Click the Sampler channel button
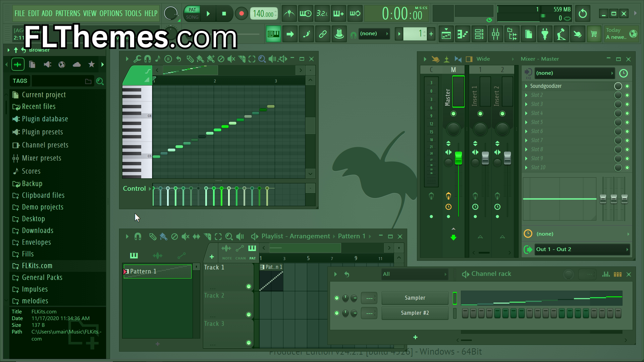This screenshot has height=362, width=644. 415,298
